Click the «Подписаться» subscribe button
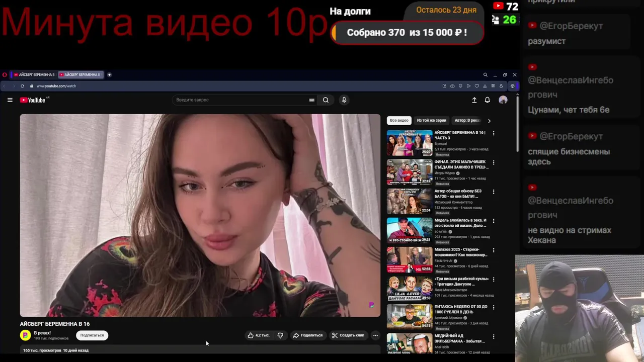 point(92,335)
